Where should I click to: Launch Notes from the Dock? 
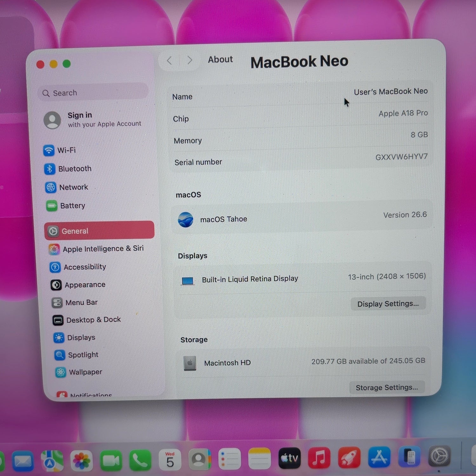coord(260,458)
